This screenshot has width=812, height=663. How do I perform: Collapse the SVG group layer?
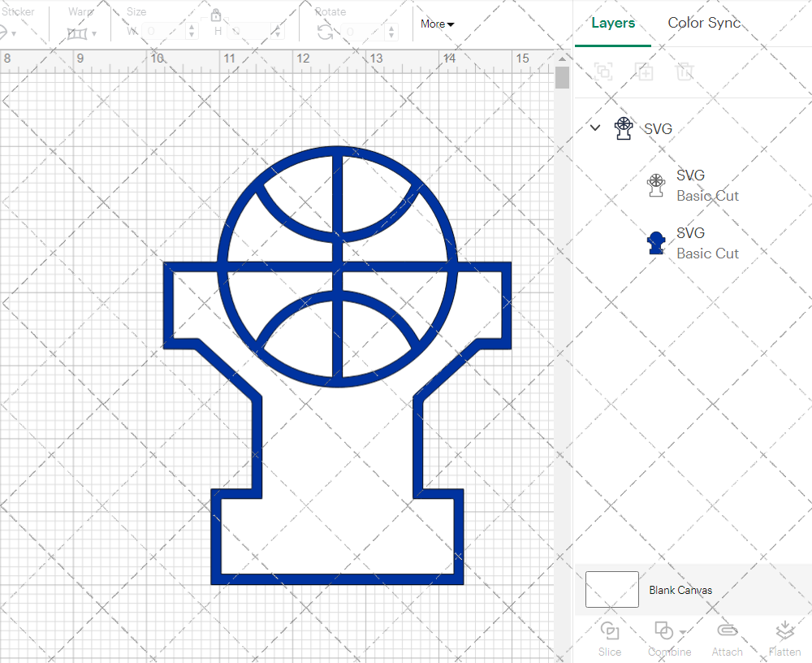click(x=595, y=128)
